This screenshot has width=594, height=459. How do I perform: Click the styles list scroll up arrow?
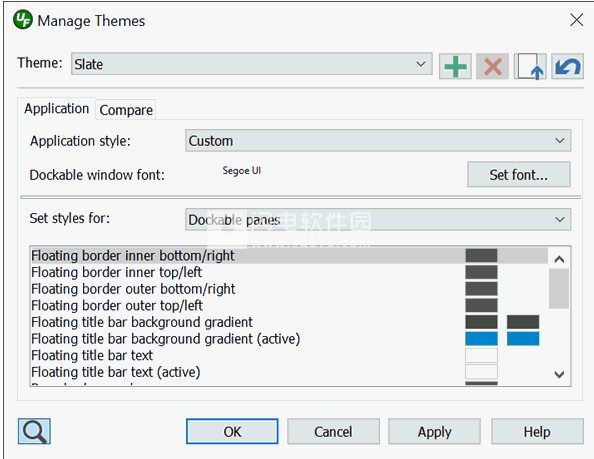(559, 259)
